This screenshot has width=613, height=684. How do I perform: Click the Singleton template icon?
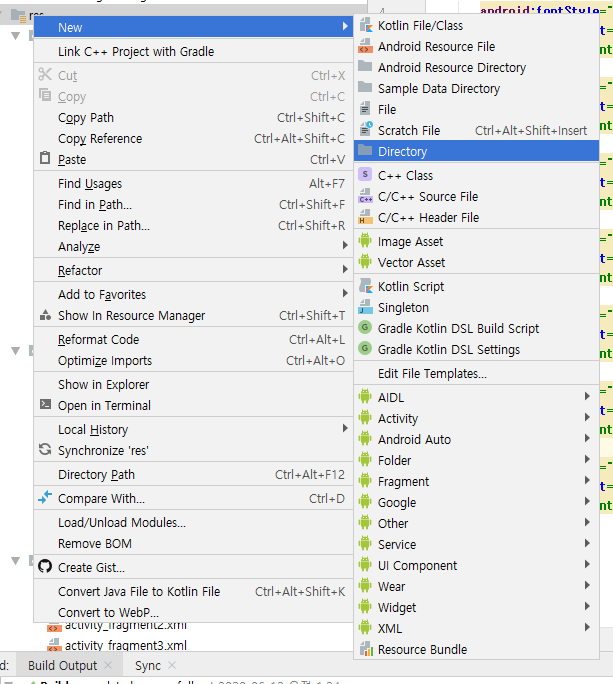[x=366, y=307]
